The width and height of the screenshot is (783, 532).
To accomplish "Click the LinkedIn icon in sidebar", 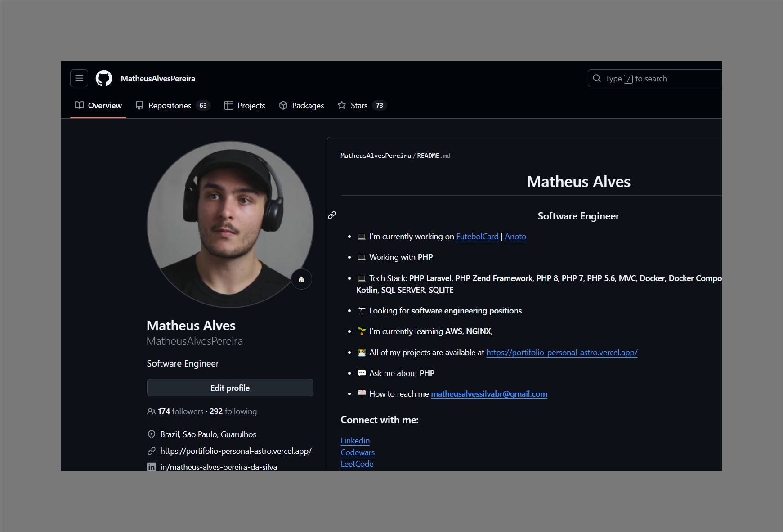I will point(152,467).
